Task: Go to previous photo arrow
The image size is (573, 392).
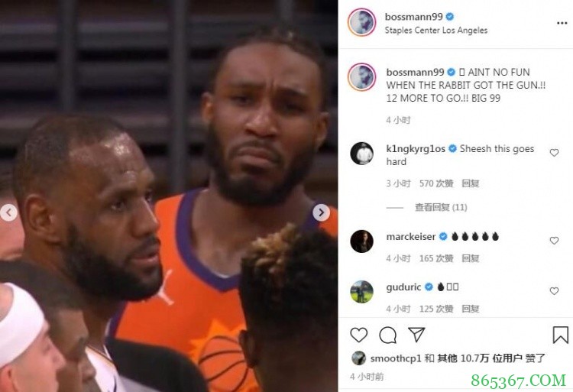Action: (8, 212)
